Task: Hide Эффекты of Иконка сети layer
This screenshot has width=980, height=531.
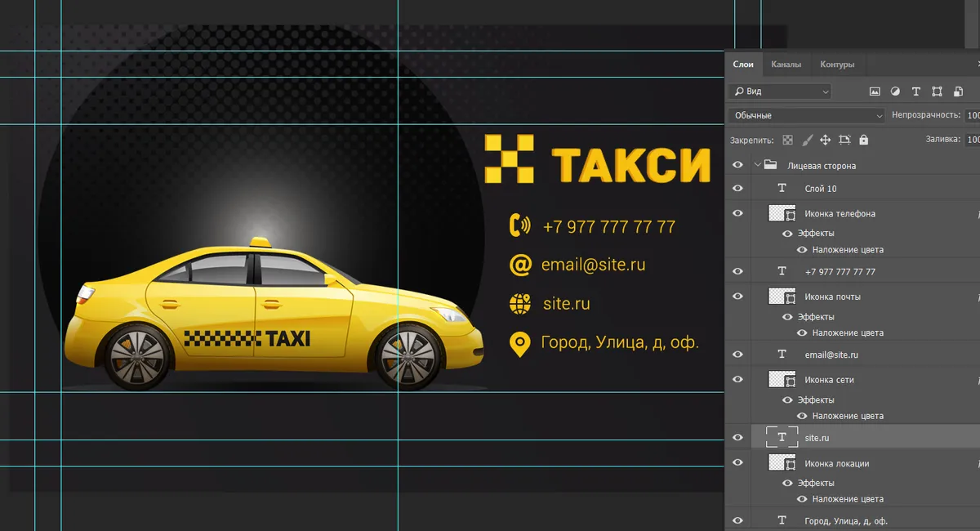Action: click(787, 400)
